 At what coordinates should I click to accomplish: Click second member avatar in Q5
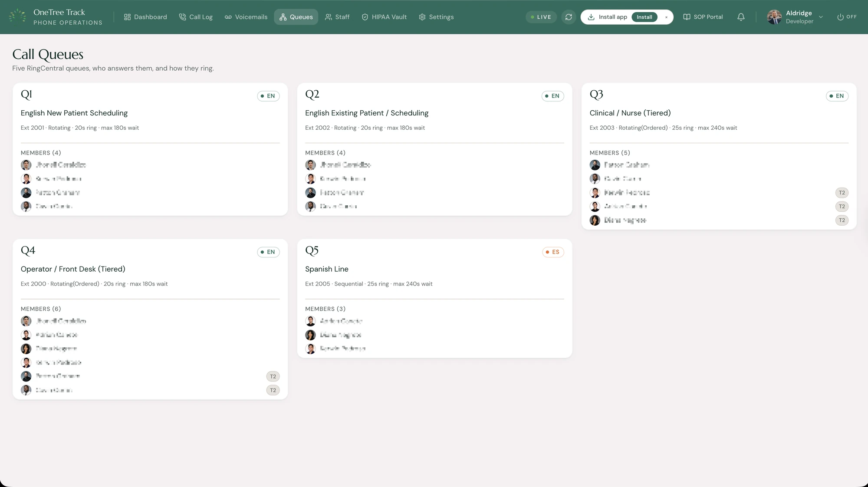coord(310,335)
